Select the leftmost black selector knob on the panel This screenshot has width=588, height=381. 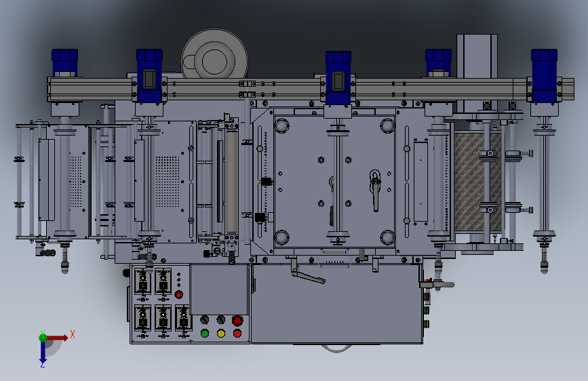(205, 319)
